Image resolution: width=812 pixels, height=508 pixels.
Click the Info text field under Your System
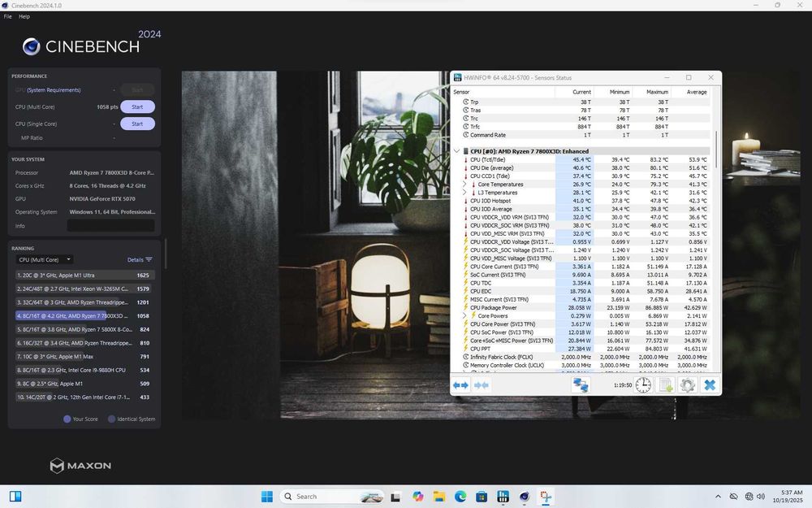click(110, 226)
